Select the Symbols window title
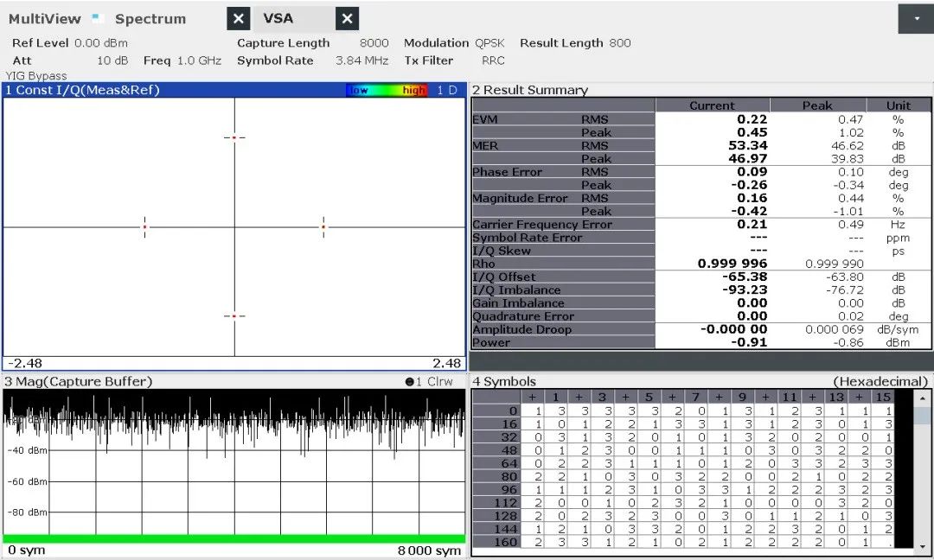The width and height of the screenshot is (934, 560). (504, 381)
